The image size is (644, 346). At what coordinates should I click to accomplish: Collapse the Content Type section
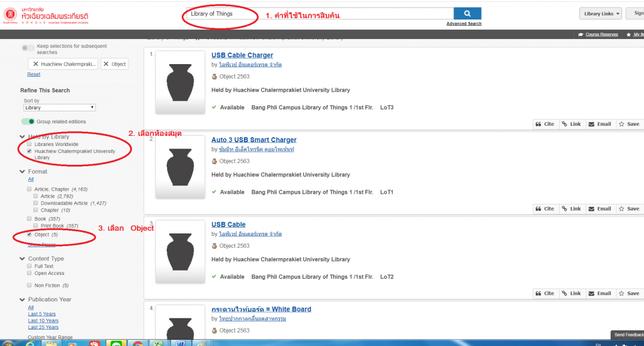pos(22,259)
